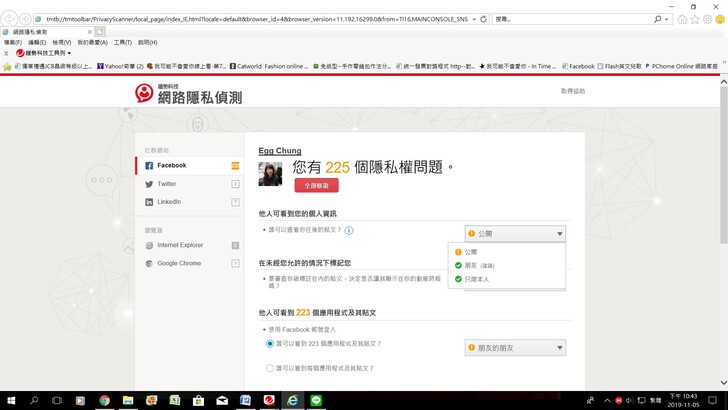The height and width of the screenshot is (410, 728).
Task: Select Facebook in the social network sidebar
Action: click(x=171, y=165)
